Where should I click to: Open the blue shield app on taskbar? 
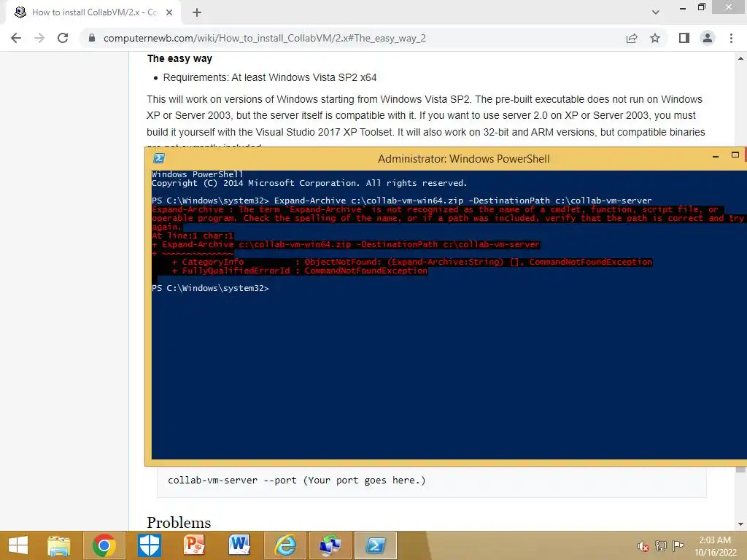[149, 545]
